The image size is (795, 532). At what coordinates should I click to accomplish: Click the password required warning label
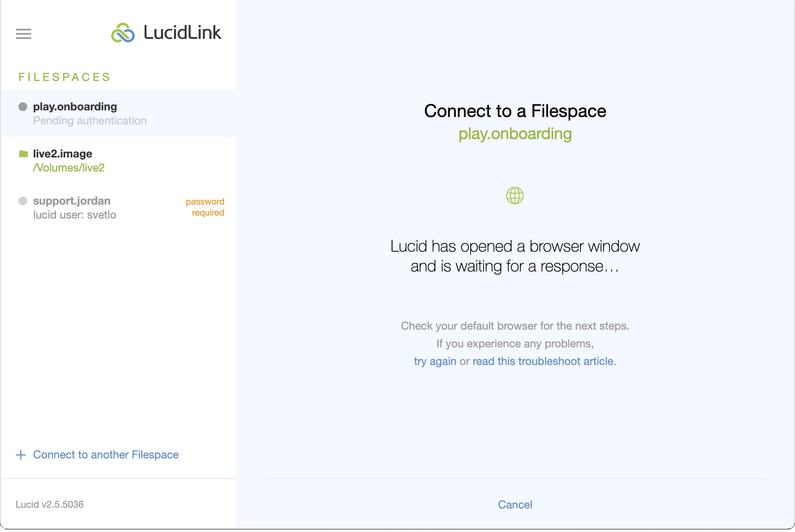click(x=205, y=207)
